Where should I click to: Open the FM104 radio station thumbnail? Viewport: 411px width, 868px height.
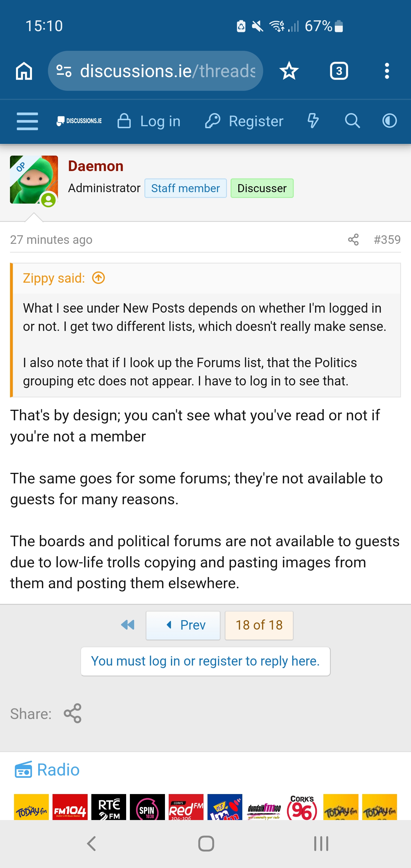[70, 807]
